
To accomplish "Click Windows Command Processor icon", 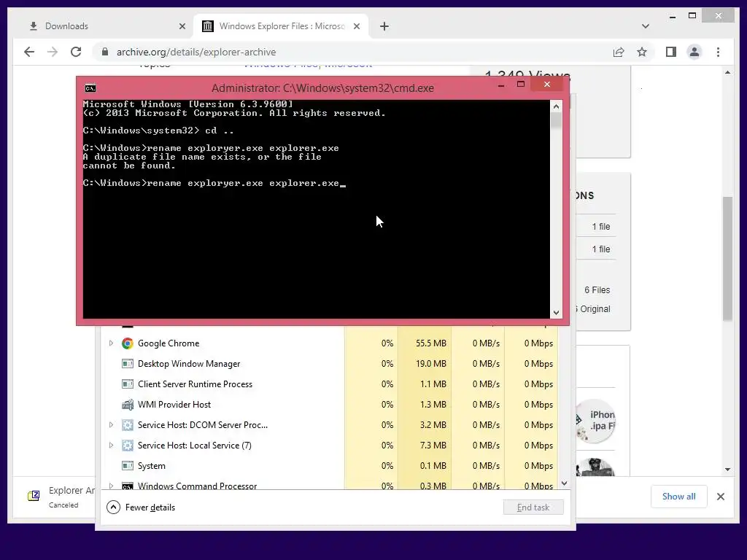I will pos(127,486).
